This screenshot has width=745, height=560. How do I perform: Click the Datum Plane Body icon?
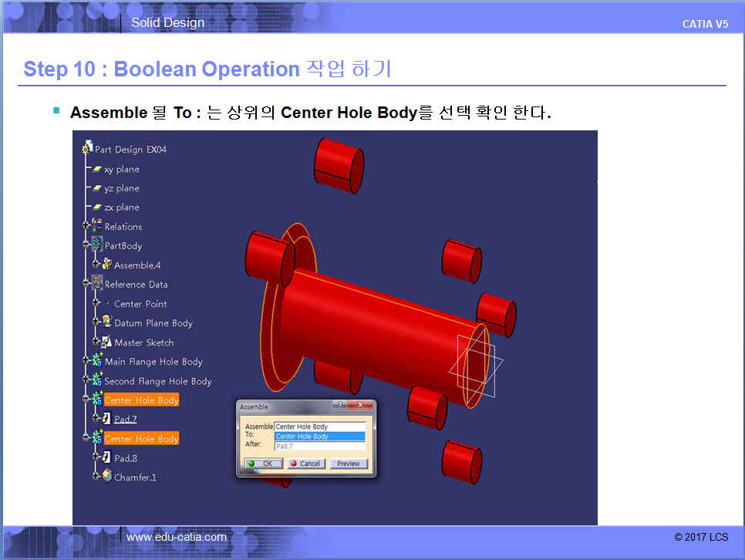pyautogui.click(x=106, y=322)
